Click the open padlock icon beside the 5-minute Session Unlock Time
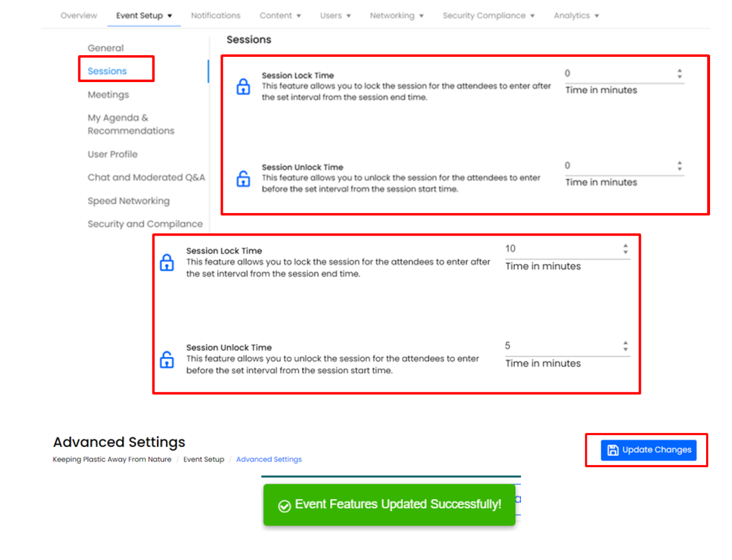Viewport: 732px width, 560px height. (167, 360)
